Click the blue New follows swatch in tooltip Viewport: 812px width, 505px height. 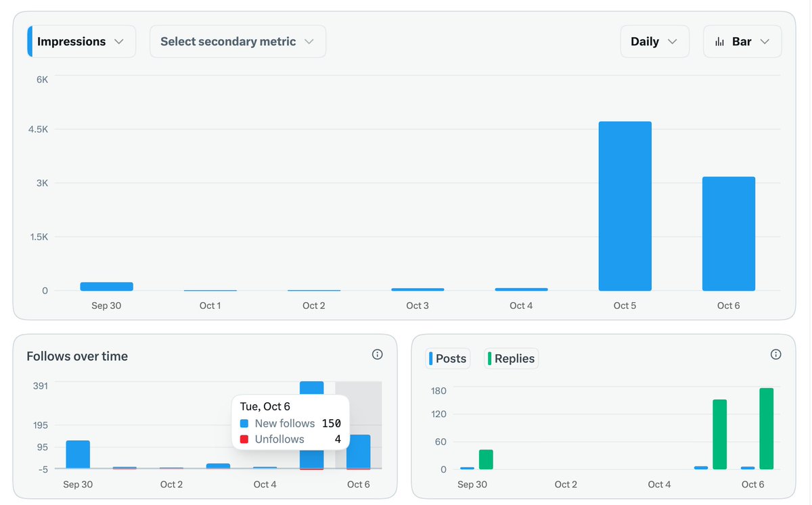coord(244,423)
